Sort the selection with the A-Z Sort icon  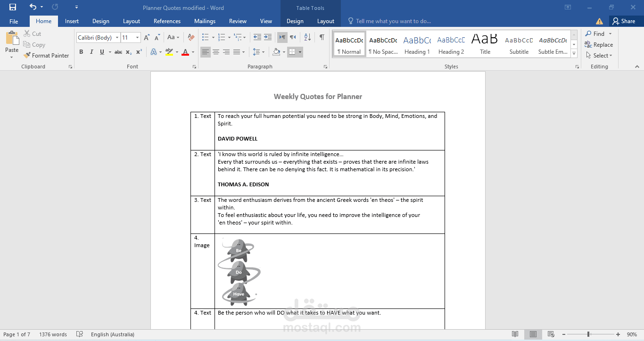click(307, 37)
